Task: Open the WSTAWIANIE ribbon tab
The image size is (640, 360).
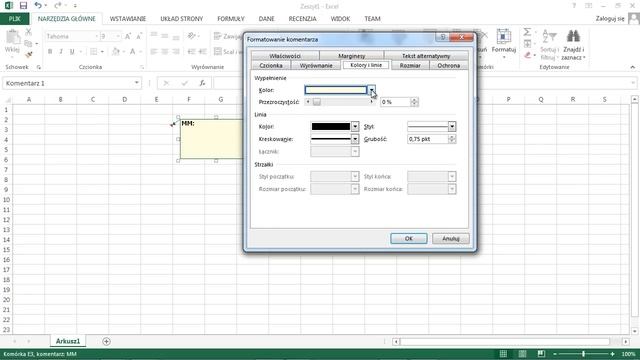Action: [128, 19]
